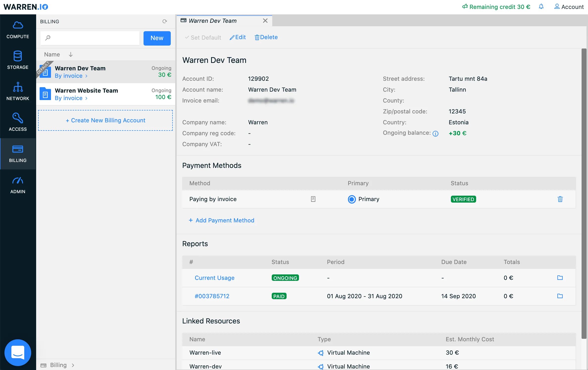Click the Est. Monthly Cost column header

click(470, 339)
